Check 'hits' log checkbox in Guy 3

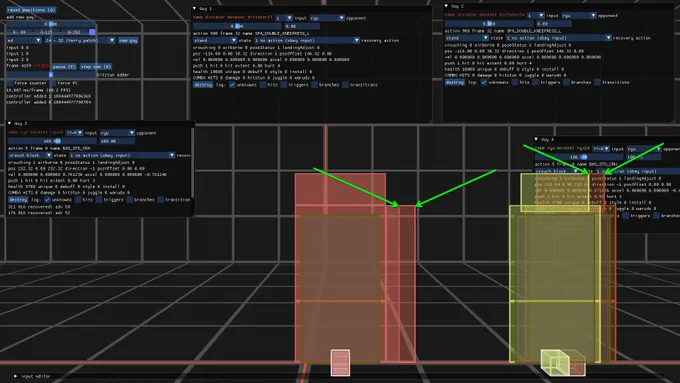click(x=78, y=200)
